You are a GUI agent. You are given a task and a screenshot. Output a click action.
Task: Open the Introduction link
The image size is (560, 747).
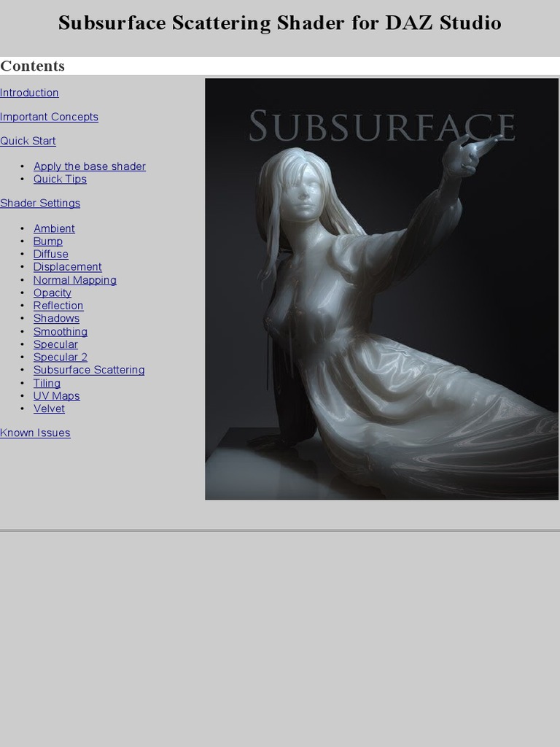(29, 93)
